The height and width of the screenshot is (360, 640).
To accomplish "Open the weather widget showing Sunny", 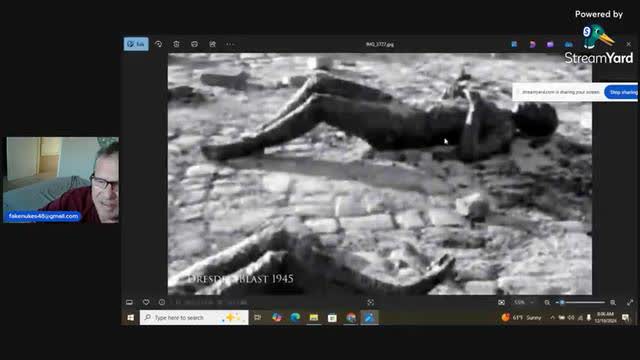I will (522, 318).
